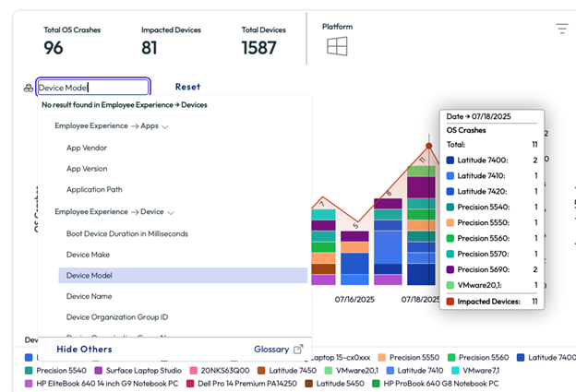Click Precision 5570 row in tooltip
The image size is (576, 392).
[x=492, y=254]
